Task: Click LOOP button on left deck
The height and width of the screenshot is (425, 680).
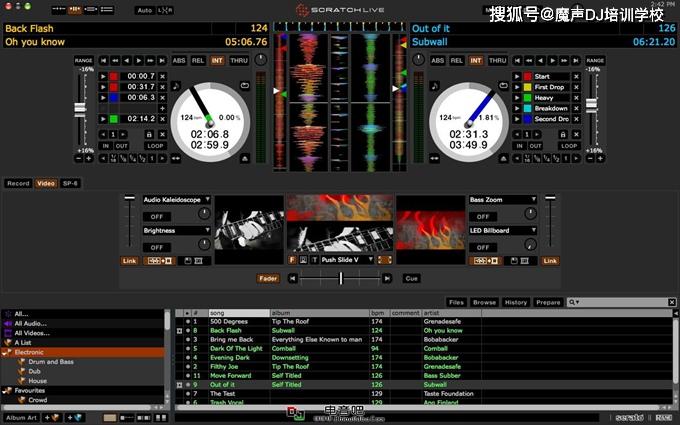Action: (155, 146)
